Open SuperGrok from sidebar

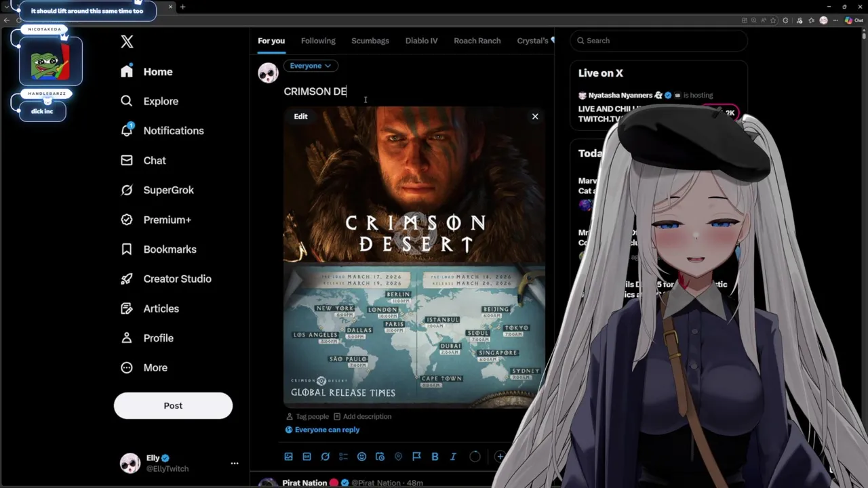[x=157, y=190]
